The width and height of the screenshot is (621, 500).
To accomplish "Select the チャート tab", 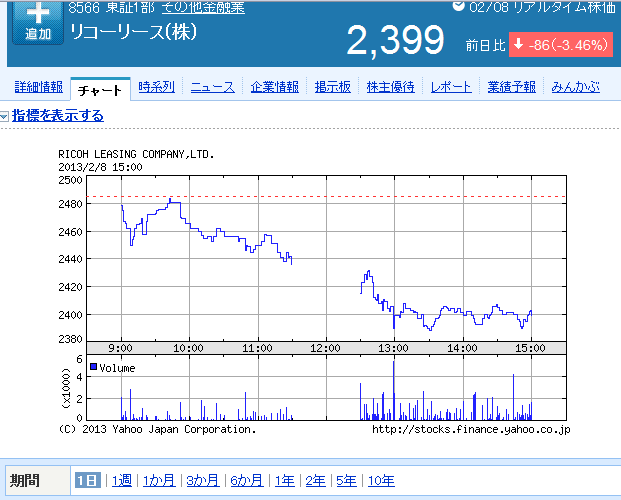I will point(100,90).
